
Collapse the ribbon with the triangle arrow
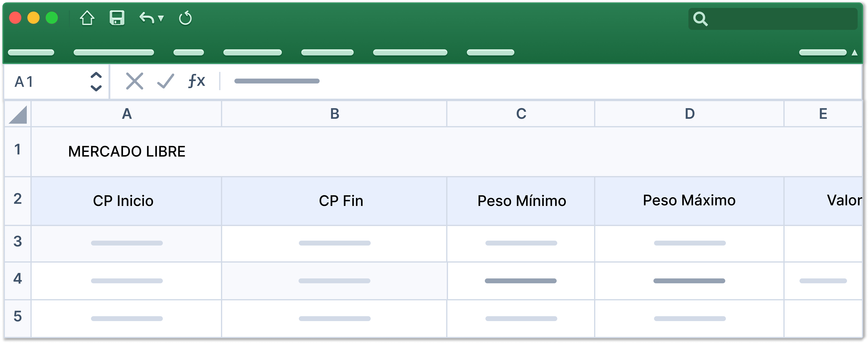tap(854, 53)
